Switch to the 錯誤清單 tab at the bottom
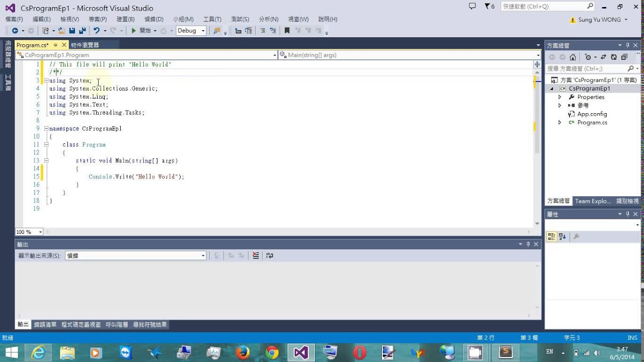 pos(45,325)
